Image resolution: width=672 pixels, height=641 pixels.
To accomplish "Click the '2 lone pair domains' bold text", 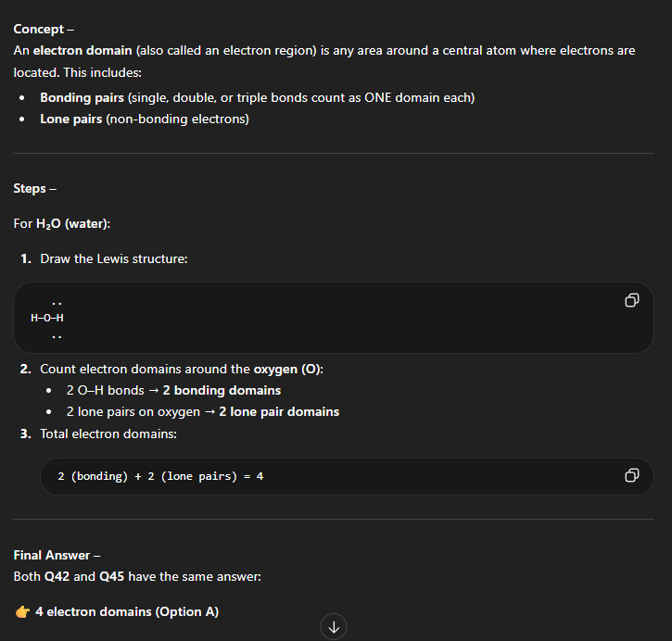I will pos(279,411).
